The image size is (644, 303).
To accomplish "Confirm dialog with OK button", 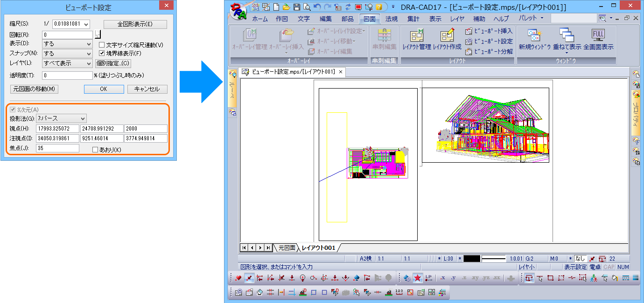I will [104, 89].
